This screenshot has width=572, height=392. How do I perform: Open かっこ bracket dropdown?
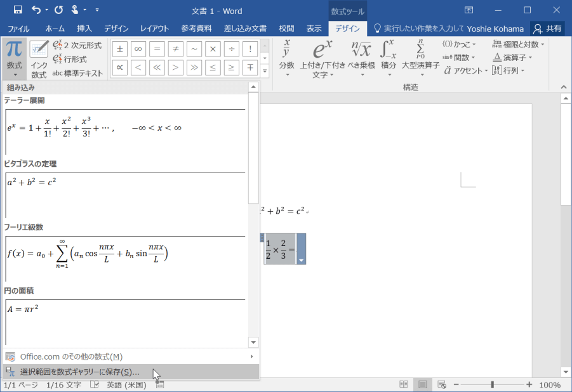click(x=459, y=44)
